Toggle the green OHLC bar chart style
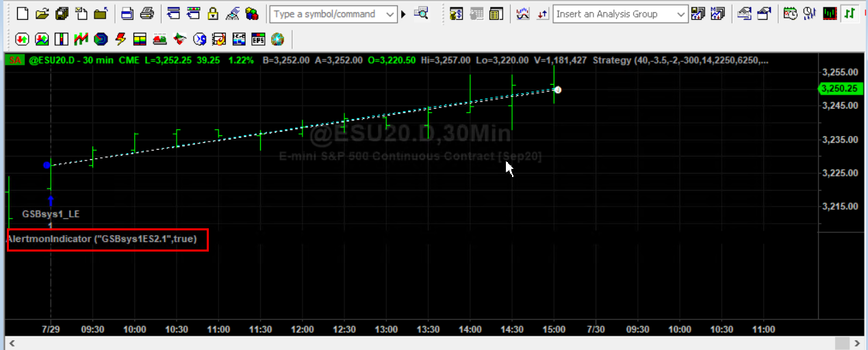Viewport: 868px width, 350px height. (x=850, y=14)
